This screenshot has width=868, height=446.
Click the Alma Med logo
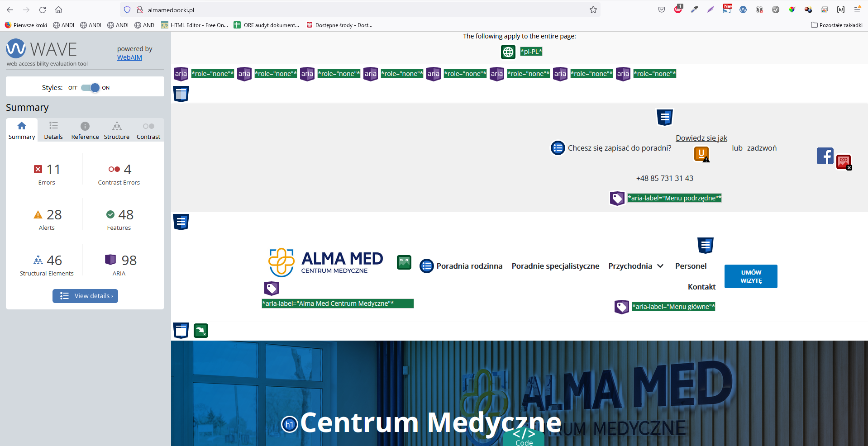coord(325,262)
